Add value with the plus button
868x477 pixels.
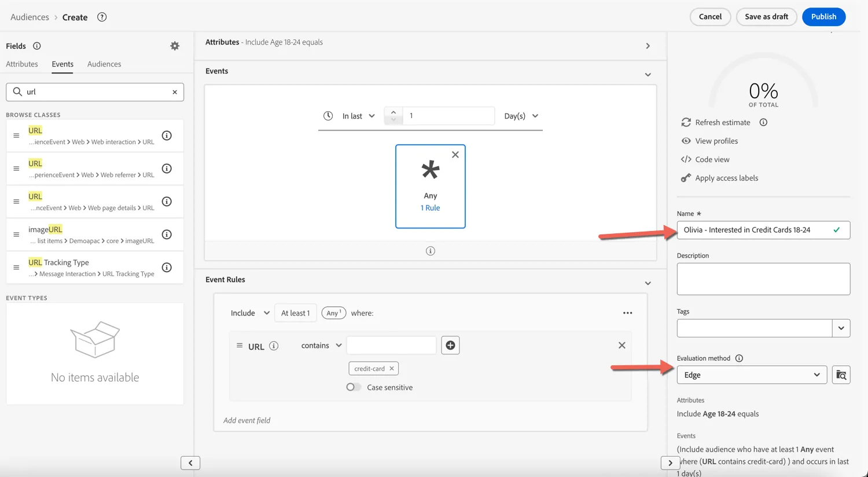450,346
